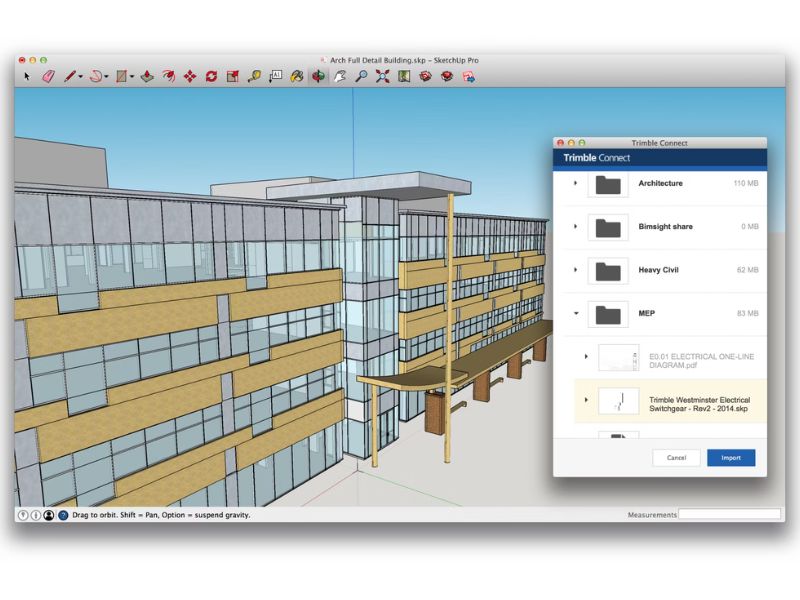800x600 pixels.
Task: Select the Rotate tool
Action: tap(211, 76)
